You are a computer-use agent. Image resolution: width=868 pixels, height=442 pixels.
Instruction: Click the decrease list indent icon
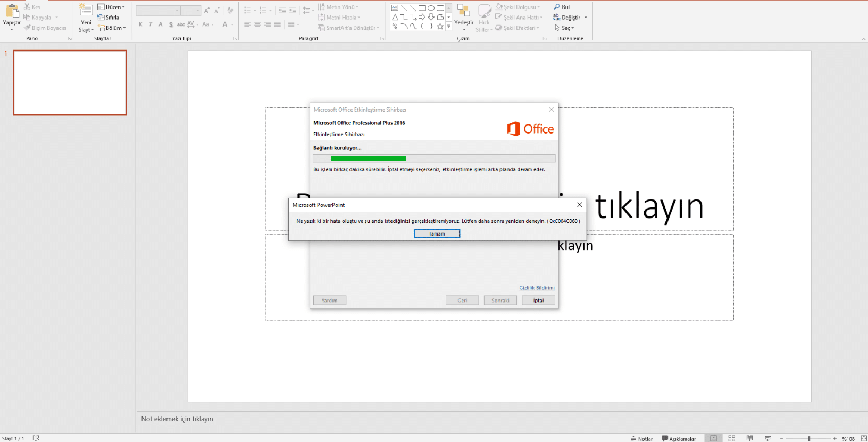coord(282,11)
